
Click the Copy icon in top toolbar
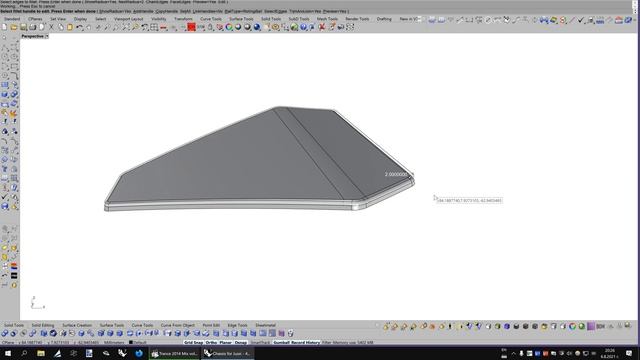point(61,27)
